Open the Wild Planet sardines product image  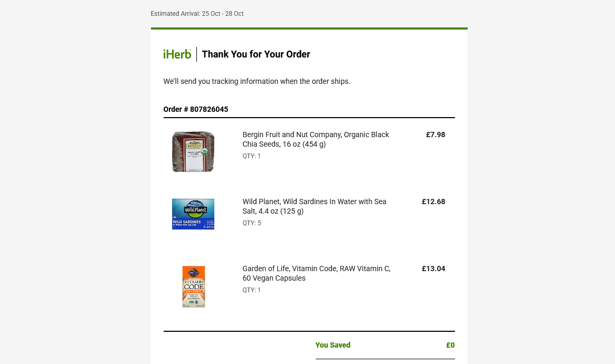coord(193,214)
